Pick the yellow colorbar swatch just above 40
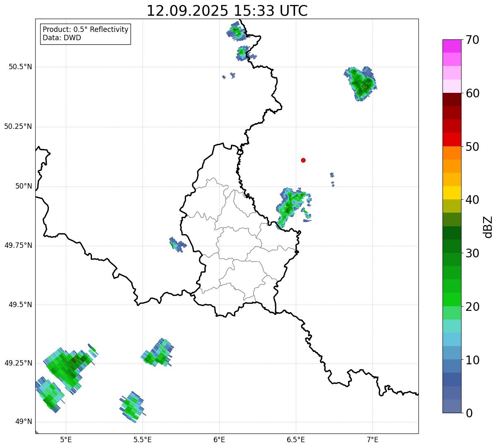The image size is (498, 448). 452,193
